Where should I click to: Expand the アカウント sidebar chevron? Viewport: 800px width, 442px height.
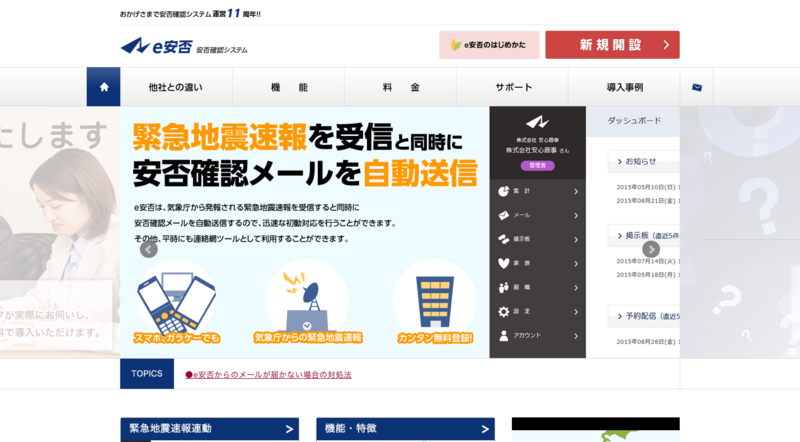click(576, 336)
